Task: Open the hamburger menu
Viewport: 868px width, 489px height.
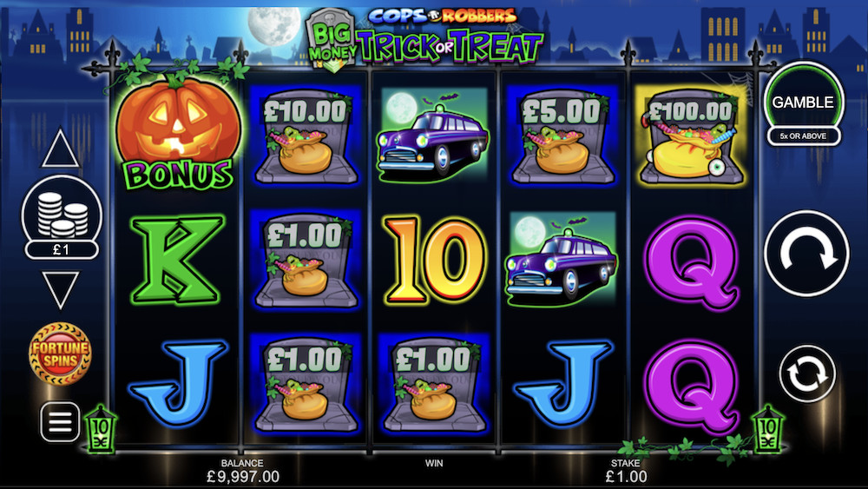Action: (x=60, y=422)
